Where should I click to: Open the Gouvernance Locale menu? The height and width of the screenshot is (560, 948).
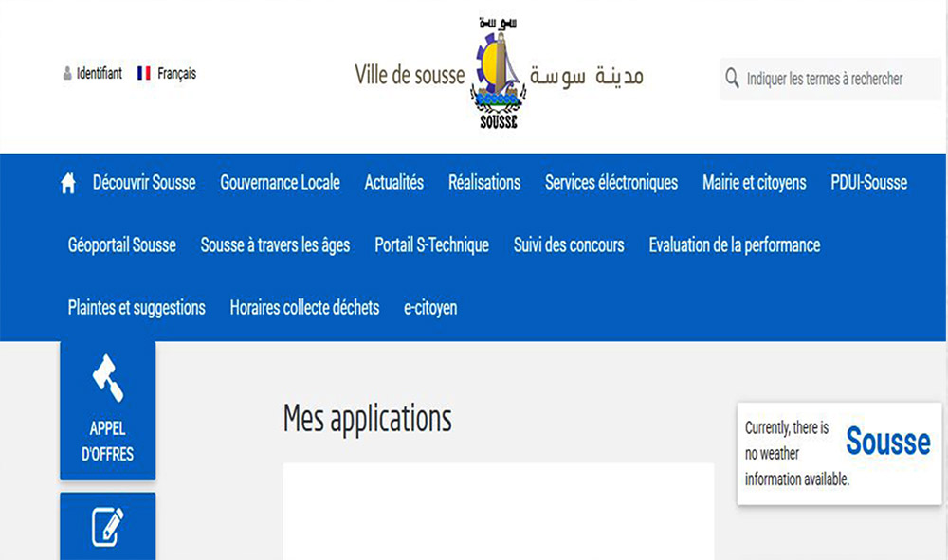280,183
